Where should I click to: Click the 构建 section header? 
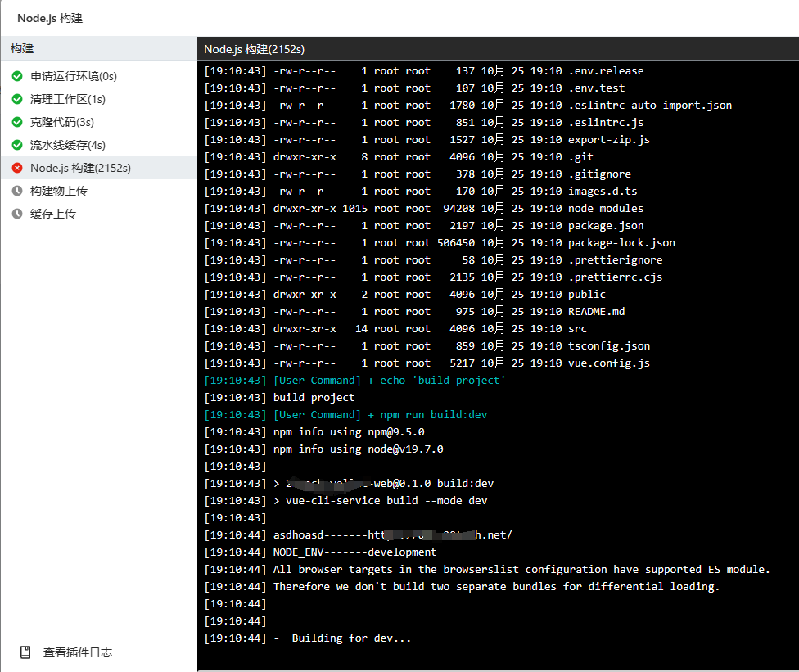[x=99, y=48]
